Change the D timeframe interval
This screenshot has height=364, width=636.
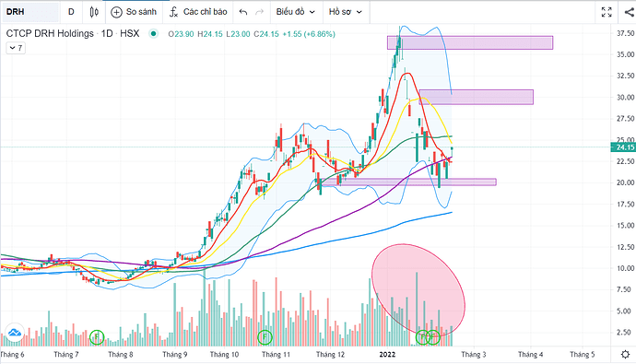(x=71, y=12)
